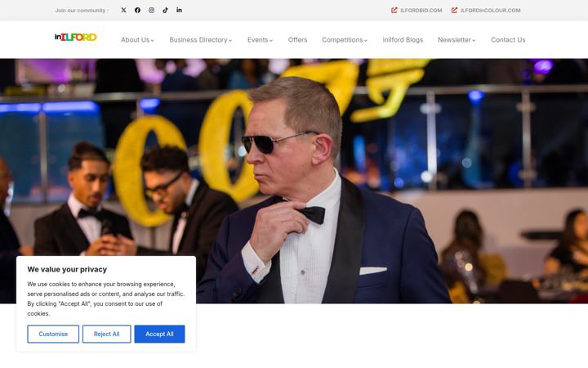Click external-link icon beside ILFORDinCOLOUR.COM
The width and height of the screenshot is (588, 368).
click(454, 10)
